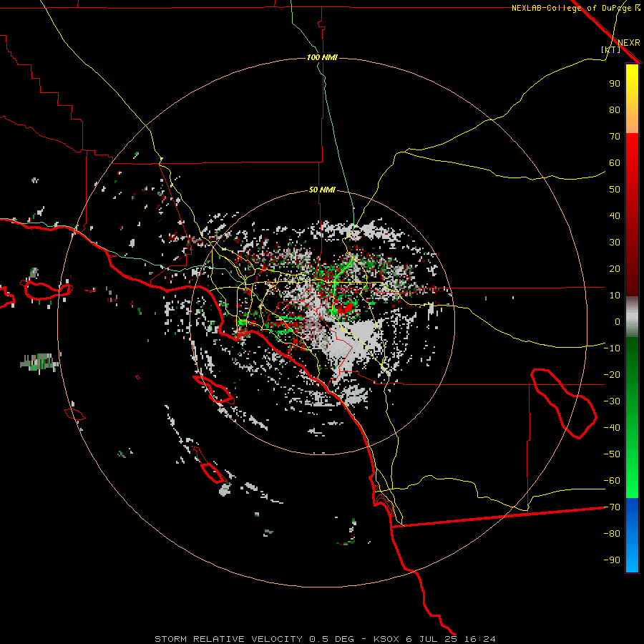Click the Storm Relative Velocity caption at bottom
This screenshot has width=644, height=644.
(325, 639)
